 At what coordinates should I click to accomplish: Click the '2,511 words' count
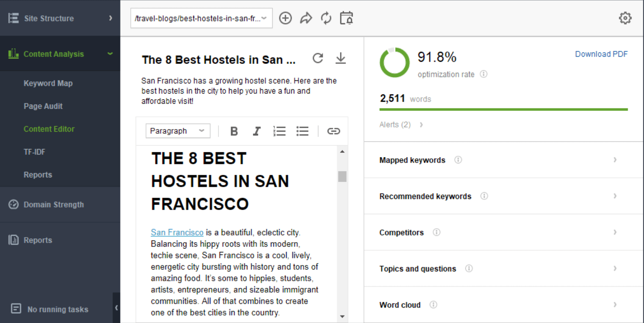tap(405, 99)
